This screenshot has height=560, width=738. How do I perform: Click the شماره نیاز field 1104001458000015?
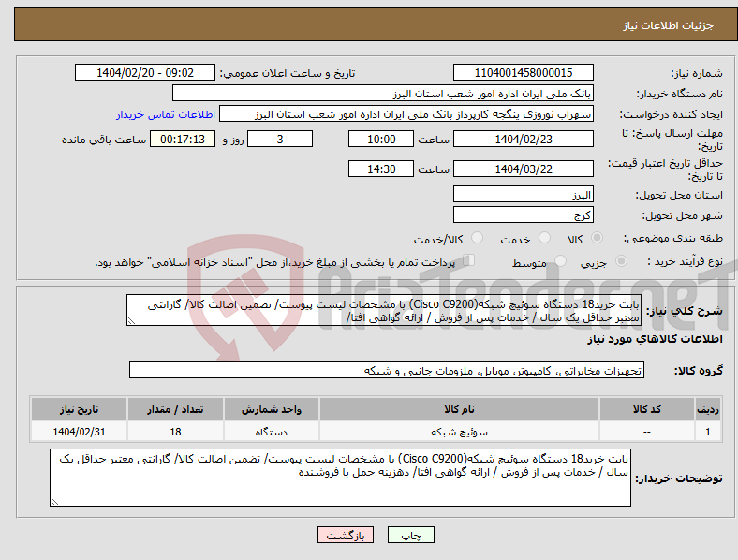pyautogui.click(x=523, y=72)
